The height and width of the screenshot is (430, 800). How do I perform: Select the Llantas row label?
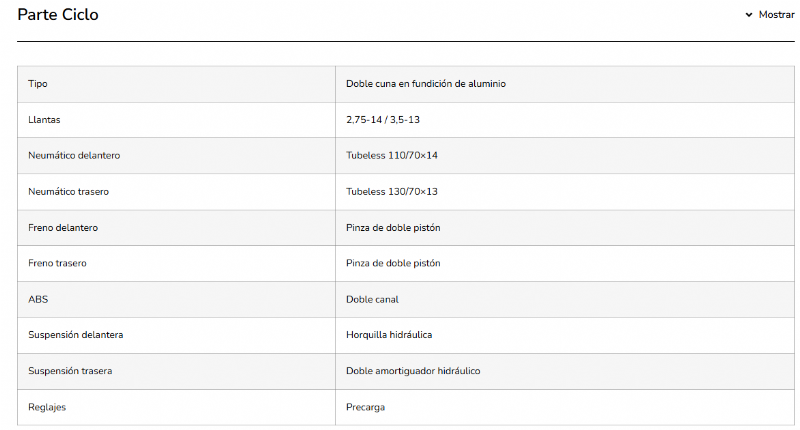tap(46, 120)
